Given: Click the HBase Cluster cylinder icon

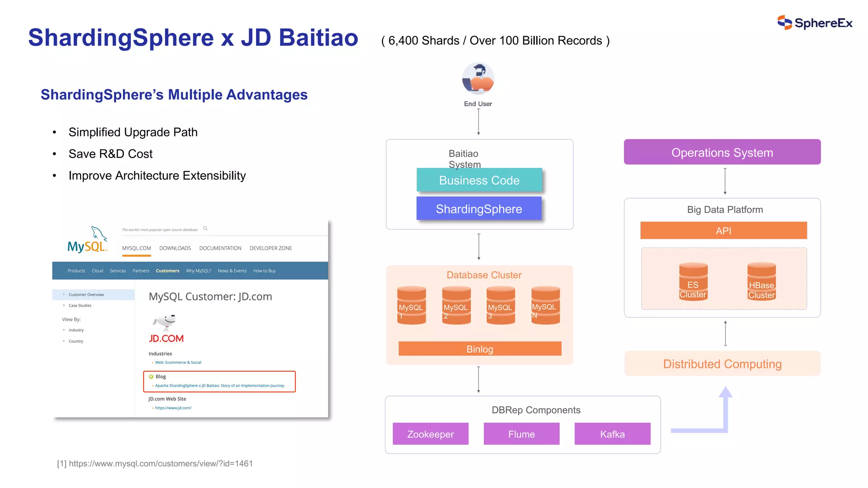Looking at the screenshot, I should (x=761, y=282).
